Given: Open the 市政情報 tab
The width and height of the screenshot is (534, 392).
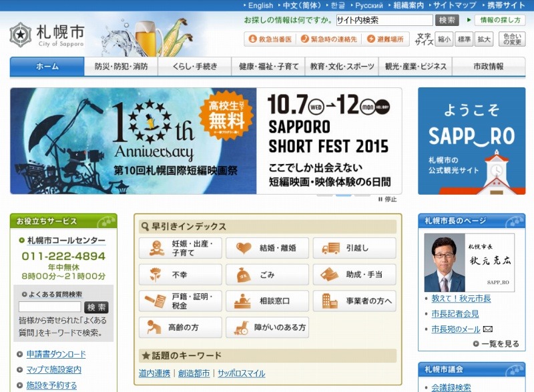Looking at the screenshot, I should point(489,67).
